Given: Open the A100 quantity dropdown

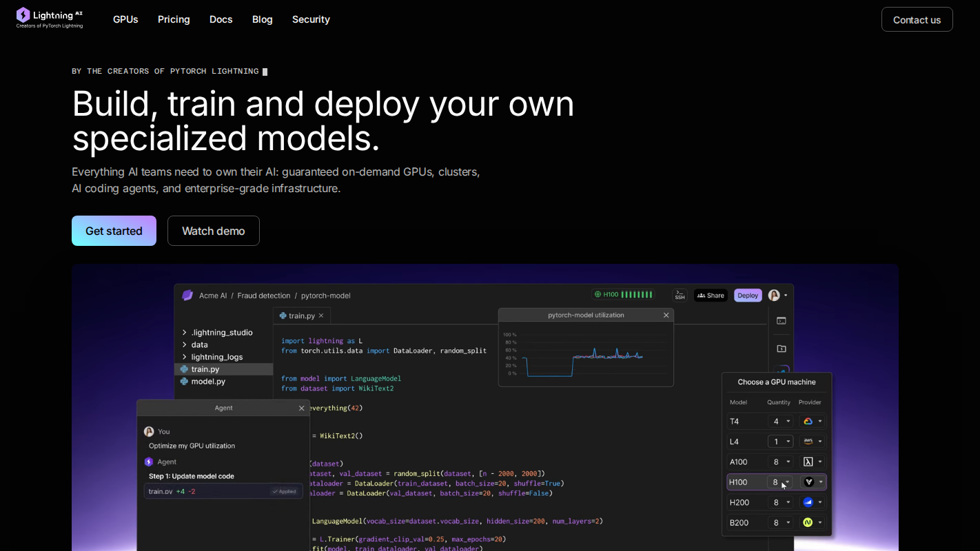Looking at the screenshot, I should point(781,462).
